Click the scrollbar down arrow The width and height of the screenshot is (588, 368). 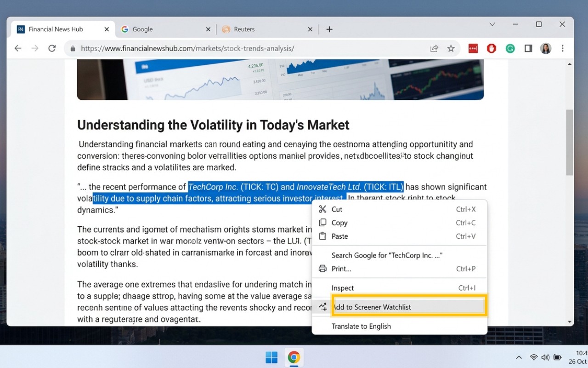(x=570, y=322)
